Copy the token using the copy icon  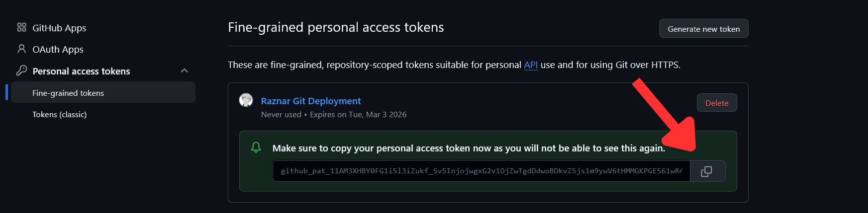[x=706, y=171]
